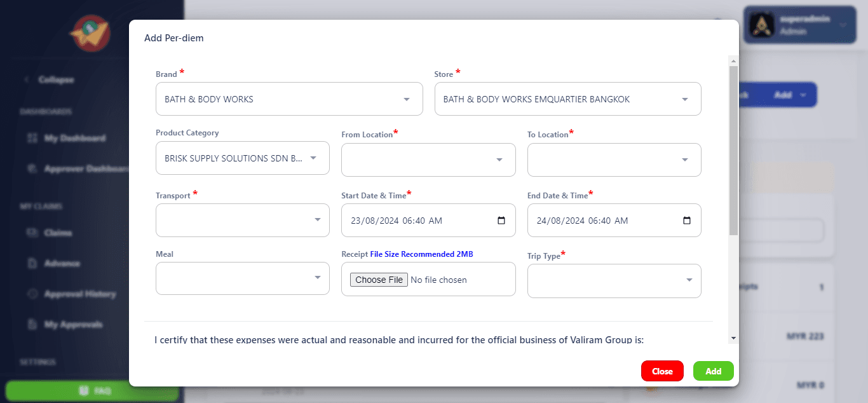This screenshot has width=868, height=403.
Task: Click the paper plane app logo
Action: tap(90, 33)
